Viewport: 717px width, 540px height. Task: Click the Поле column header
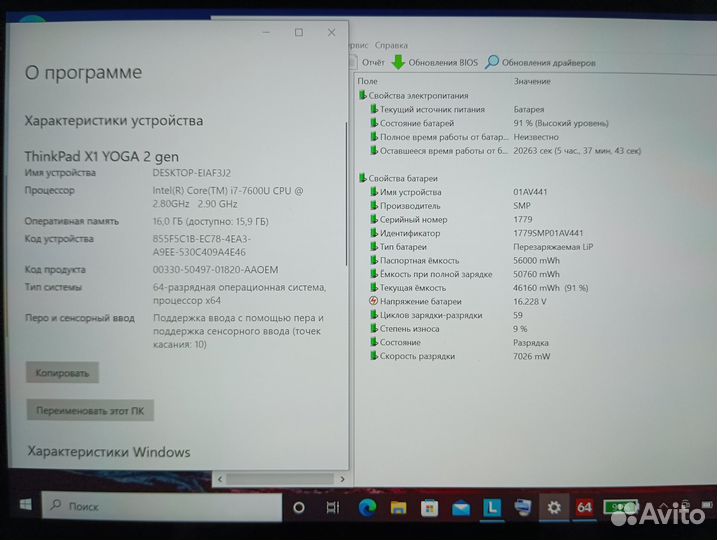(367, 81)
